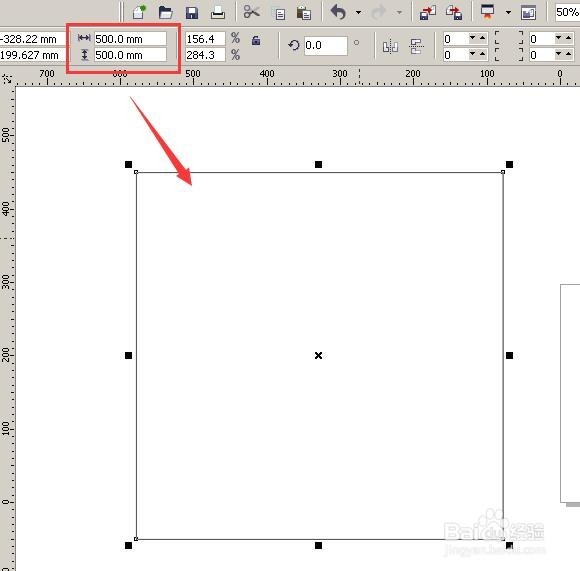Click the right-middle selection handle
This screenshot has height=571, width=580.
509,355
